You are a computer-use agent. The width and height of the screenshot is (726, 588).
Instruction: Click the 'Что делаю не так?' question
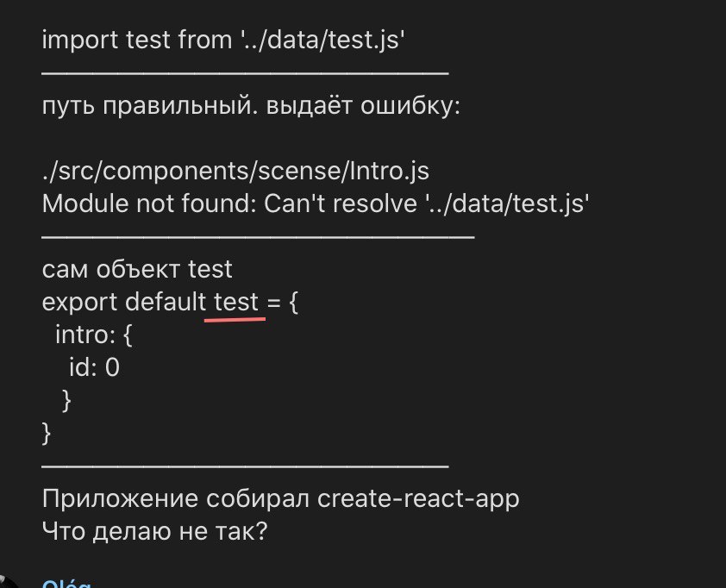pyautogui.click(x=154, y=532)
